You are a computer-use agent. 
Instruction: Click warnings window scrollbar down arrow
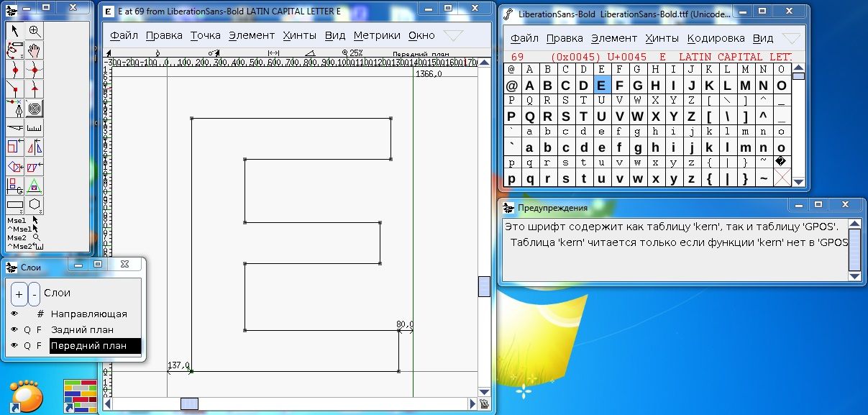(x=854, y=276)
